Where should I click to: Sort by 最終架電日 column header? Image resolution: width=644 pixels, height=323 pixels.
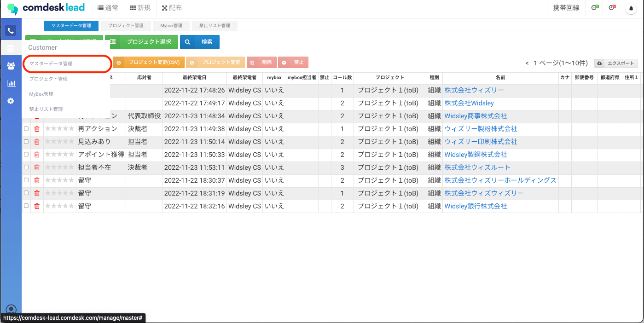click(x=194, y=78)
